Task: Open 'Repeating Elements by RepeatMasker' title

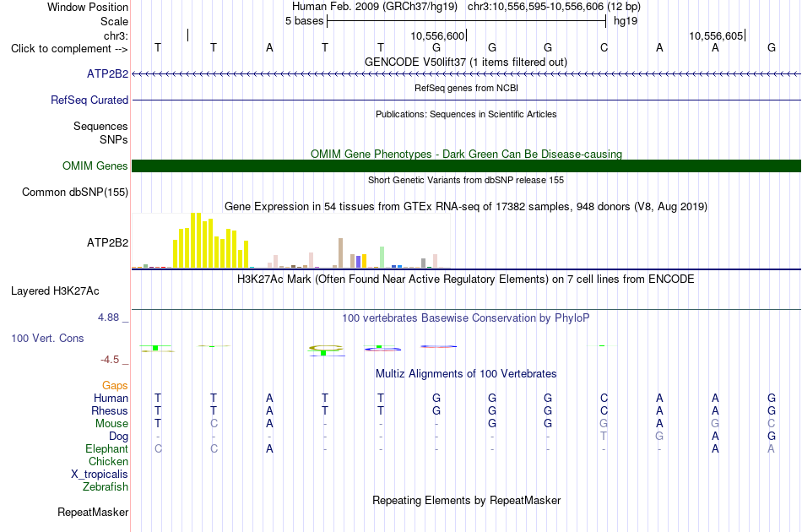Action: coord(466,500)
